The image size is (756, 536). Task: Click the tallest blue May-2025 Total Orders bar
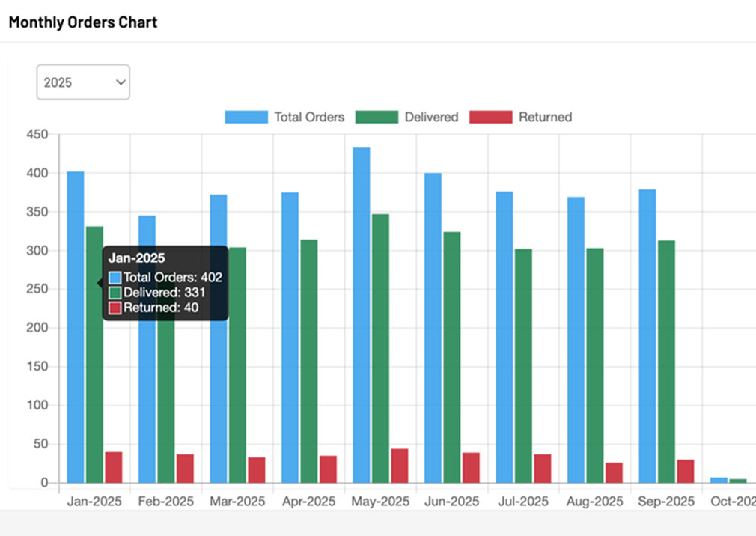click(362, 314)
